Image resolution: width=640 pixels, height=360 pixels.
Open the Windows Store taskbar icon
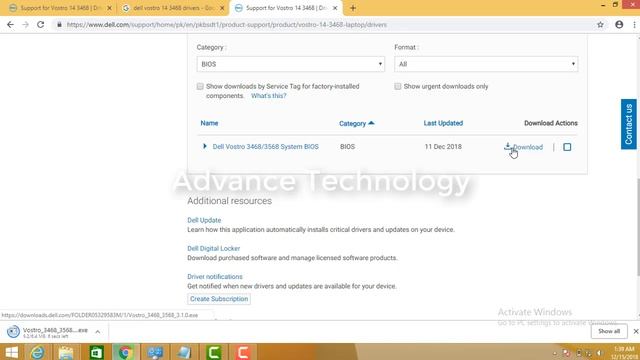pos(96,352)
